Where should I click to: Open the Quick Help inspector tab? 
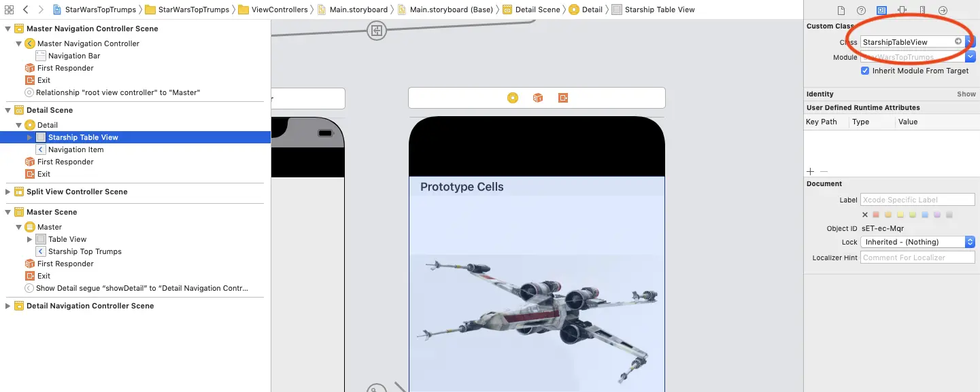[861, 10]
